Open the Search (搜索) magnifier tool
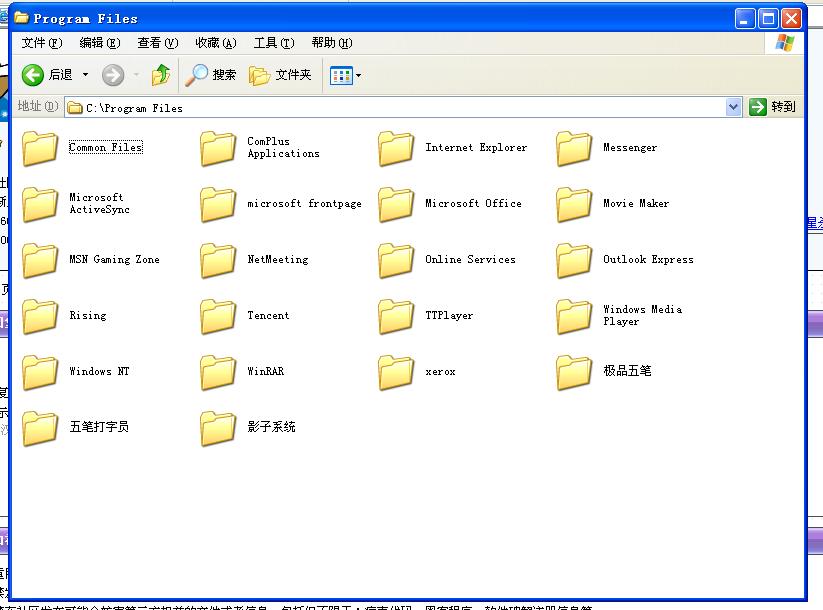 (211, 75)
